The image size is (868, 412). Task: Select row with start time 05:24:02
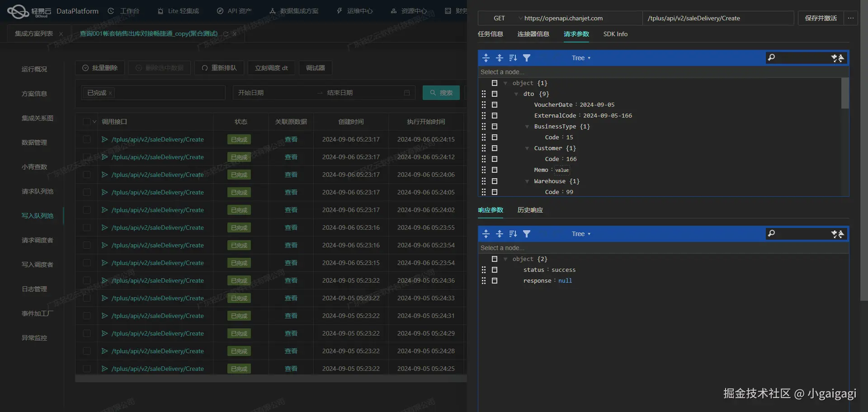coord(87,210)
